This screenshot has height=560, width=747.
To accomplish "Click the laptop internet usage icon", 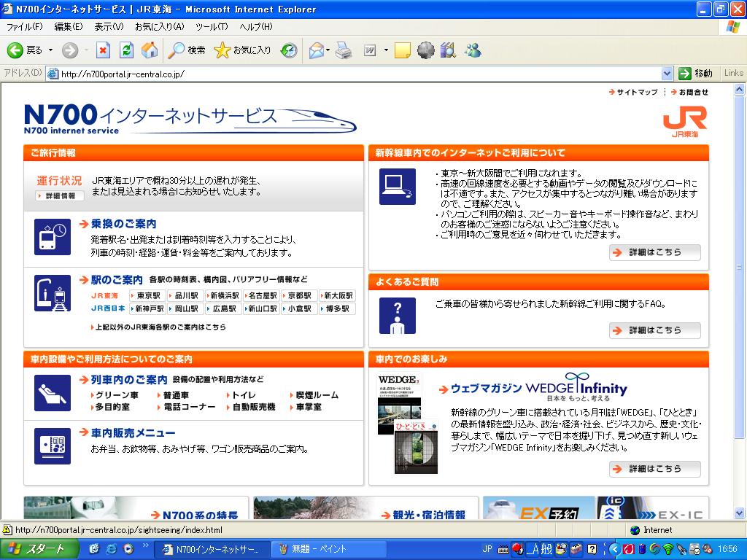I will (398, 187).
